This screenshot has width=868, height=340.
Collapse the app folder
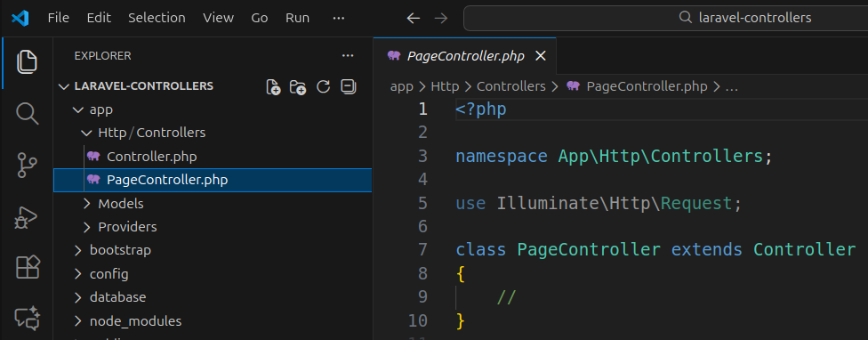[213, 109]
